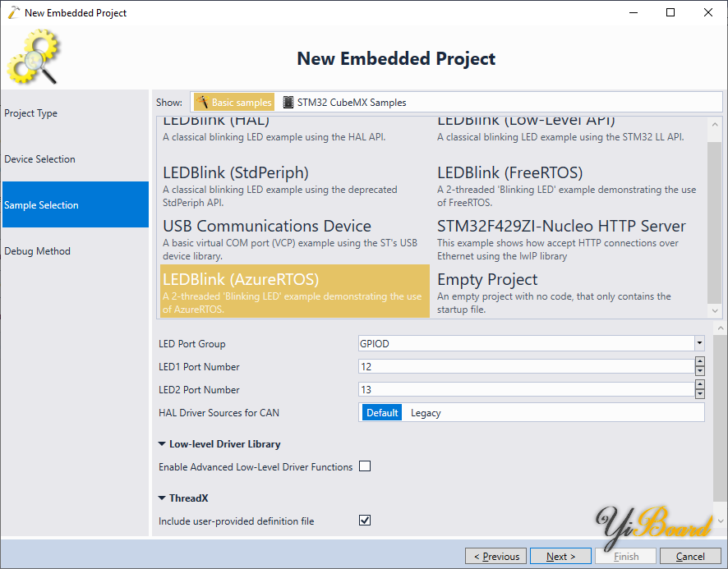Pick the STM32F429ZI-Nucleo HTTP Server sample
728x569 pixels.
click(x=569, y=238)
